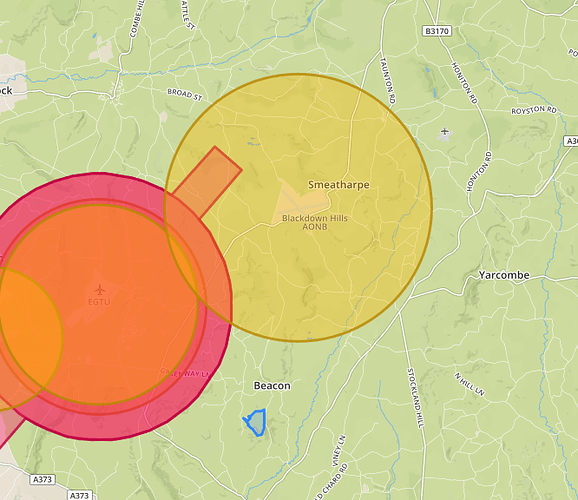This screenshot has height=500, width=578.
Task: Click the Royston Rd street label
Action: coord(534,110)
